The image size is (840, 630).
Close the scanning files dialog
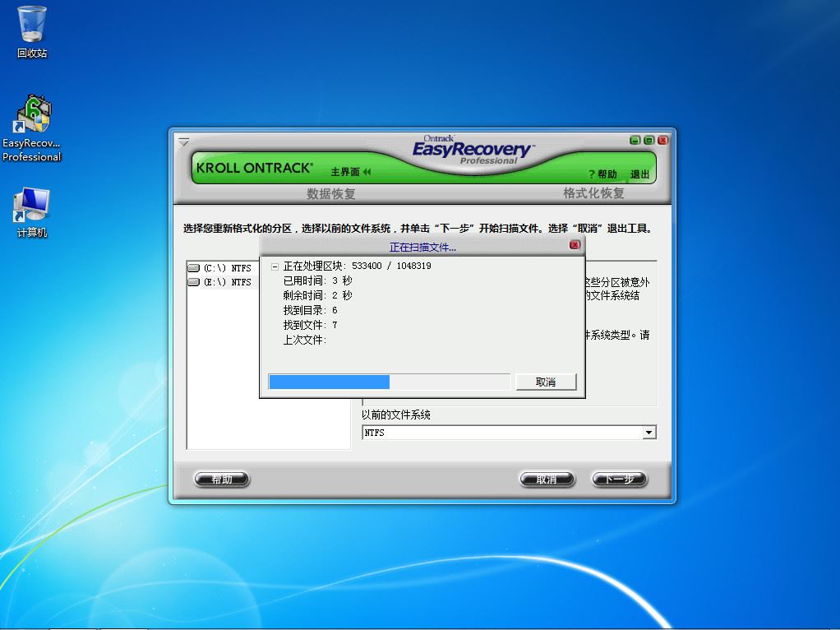pyautogui.click(x=575, y=244)
